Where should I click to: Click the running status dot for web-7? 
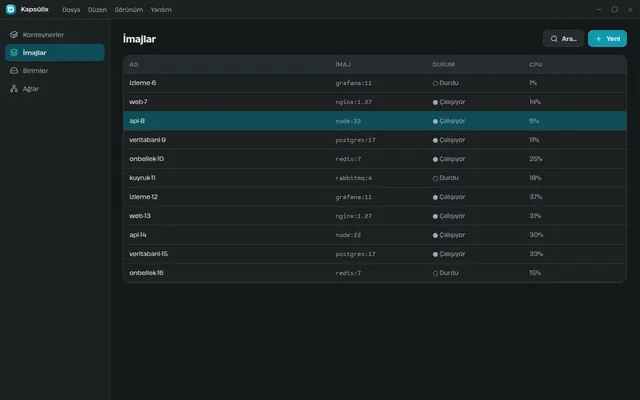pos(435,102)
